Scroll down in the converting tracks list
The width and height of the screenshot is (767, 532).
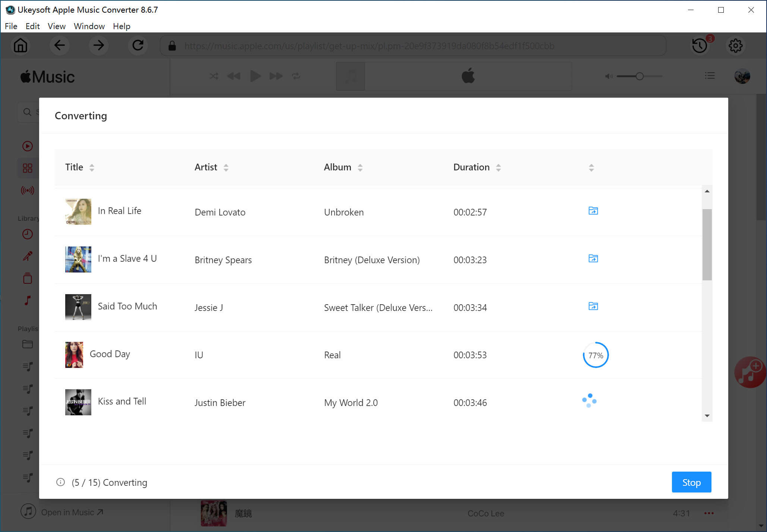coord(707,415)
